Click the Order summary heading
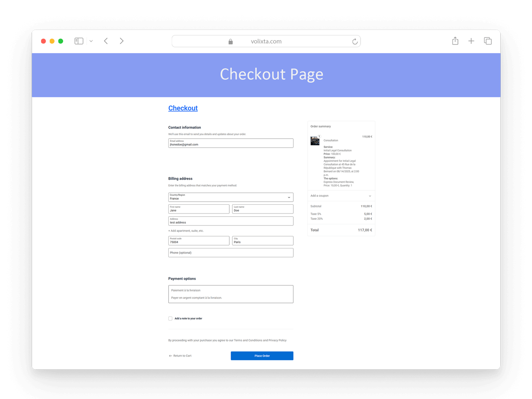 click(x=320, y=126)
